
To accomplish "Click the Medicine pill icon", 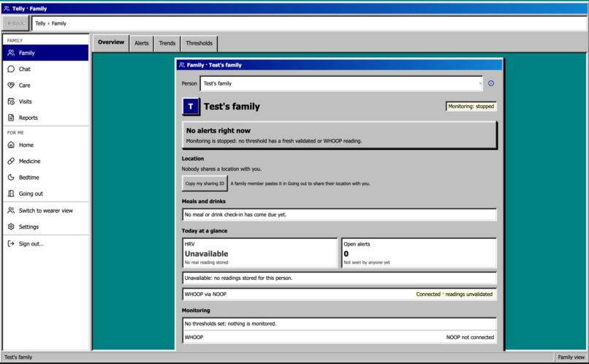I will pyautogui.click(x=11, y=161).
